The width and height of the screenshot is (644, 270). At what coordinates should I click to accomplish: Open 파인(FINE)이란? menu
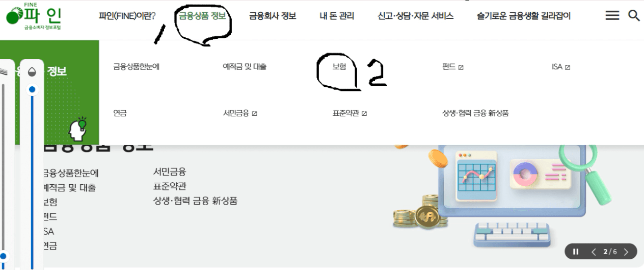pyautogui.click(x=127, y=16)
